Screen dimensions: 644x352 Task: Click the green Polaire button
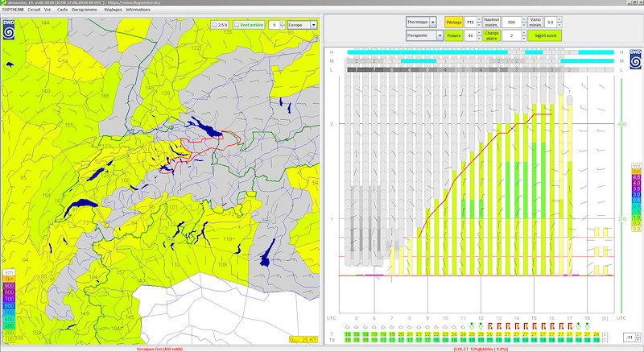454,35
